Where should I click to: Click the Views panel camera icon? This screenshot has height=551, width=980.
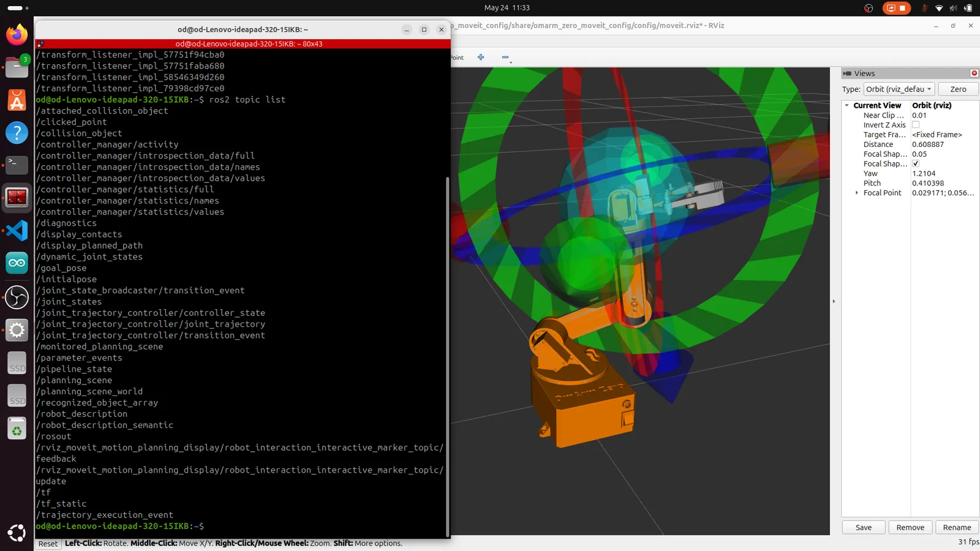(847, 73)
